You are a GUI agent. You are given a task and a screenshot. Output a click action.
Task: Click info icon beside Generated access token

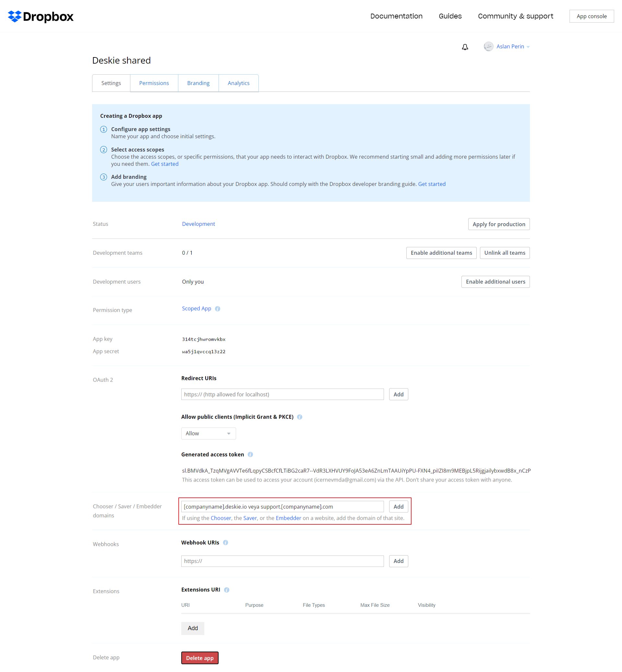click(250, 455)
